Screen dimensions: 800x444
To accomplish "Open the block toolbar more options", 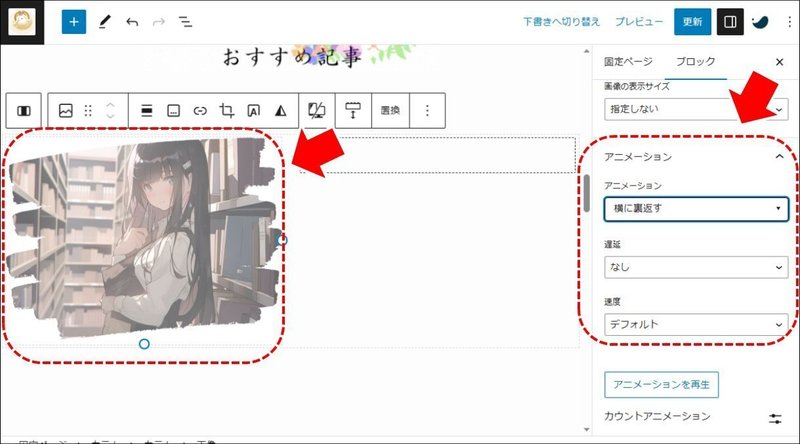I will coord(428,111).
